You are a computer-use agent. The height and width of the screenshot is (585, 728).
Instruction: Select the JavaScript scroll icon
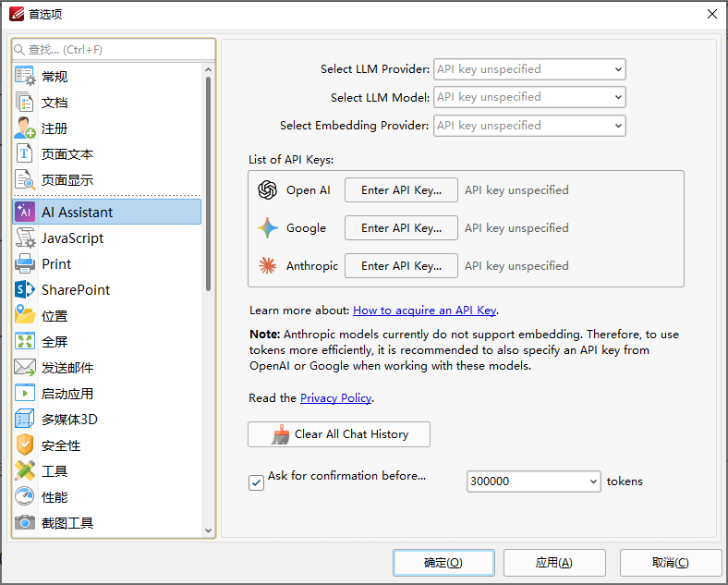point(25,238)
